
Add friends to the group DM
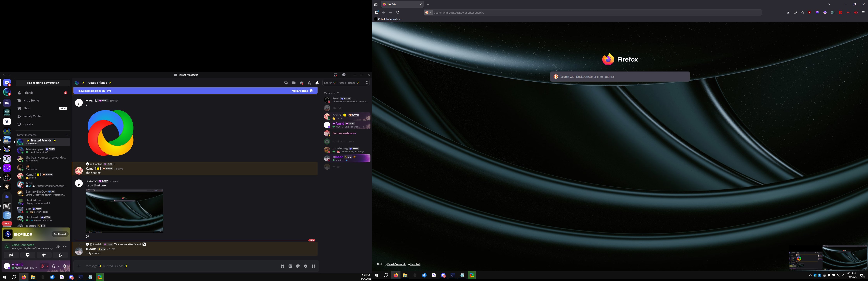click(309, 83)
